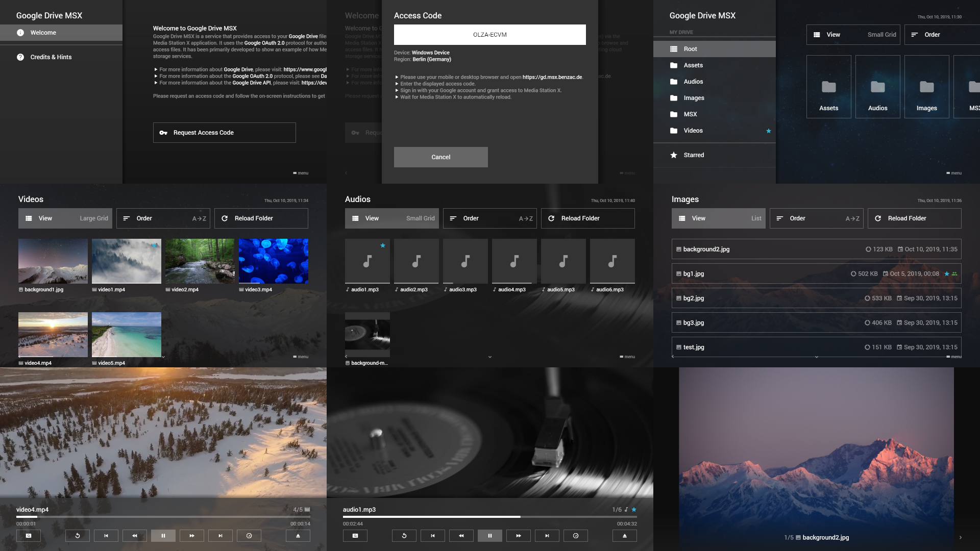Screen dimensions: 980x551
Task: Click the Request Access Code button
Action: point(225,133)
